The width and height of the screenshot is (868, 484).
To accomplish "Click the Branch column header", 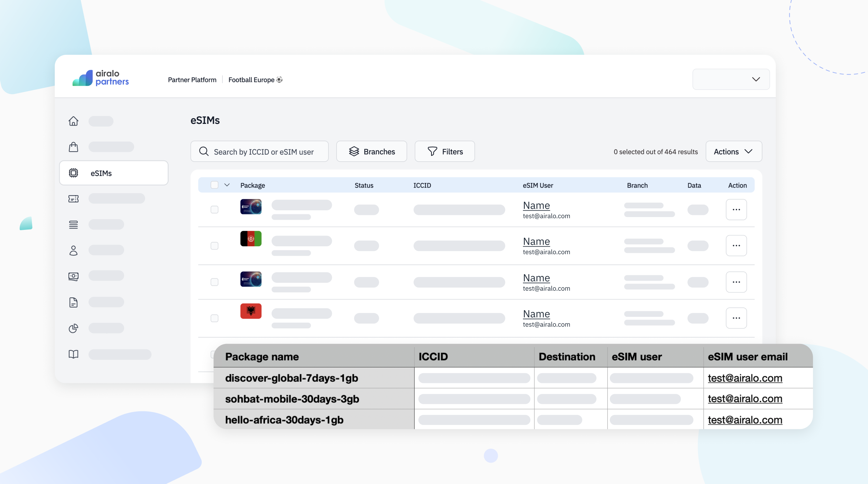I will pyautogui.click(x=637, y=185).
